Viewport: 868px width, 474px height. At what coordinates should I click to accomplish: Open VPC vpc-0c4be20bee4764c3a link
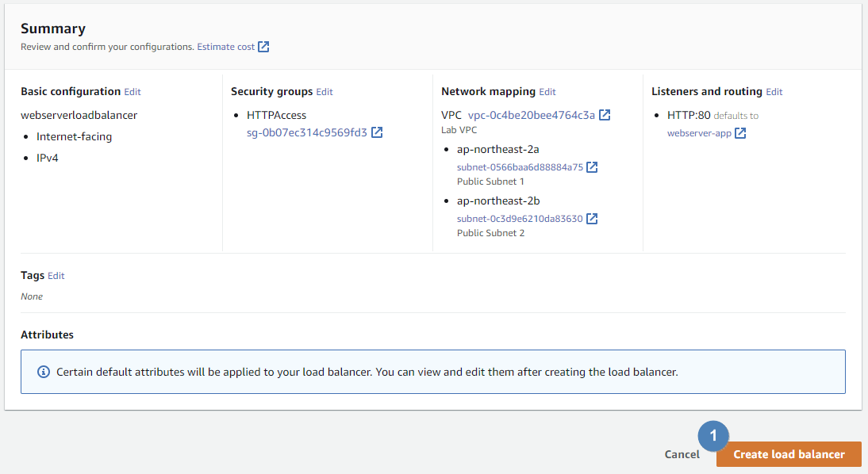pyautogui.click(x=532, y=115)
